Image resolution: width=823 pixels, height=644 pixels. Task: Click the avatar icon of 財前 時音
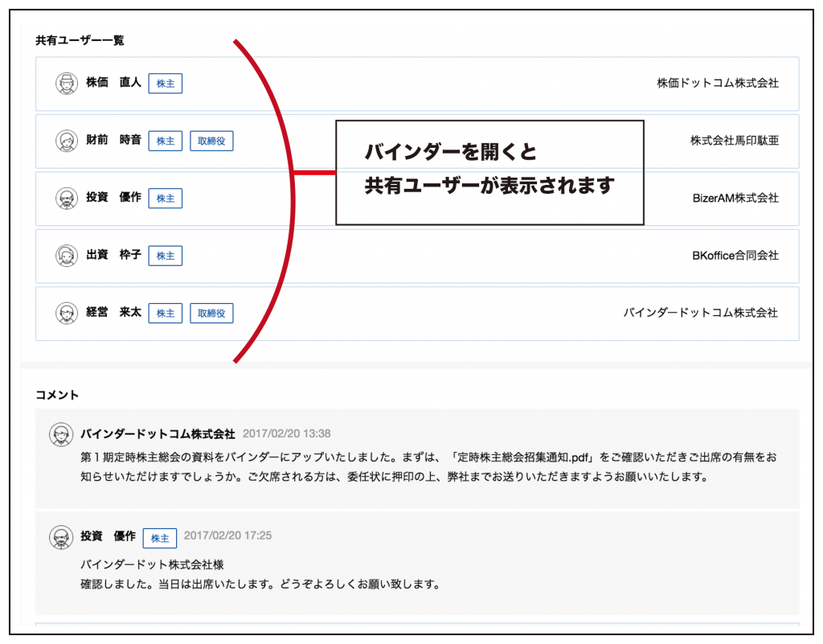pos(67,141)
